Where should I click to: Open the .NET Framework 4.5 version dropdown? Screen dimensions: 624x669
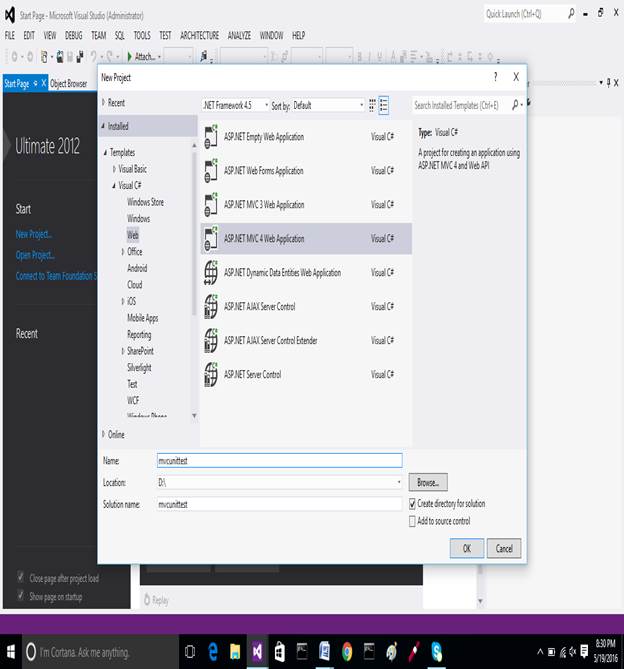235,105
